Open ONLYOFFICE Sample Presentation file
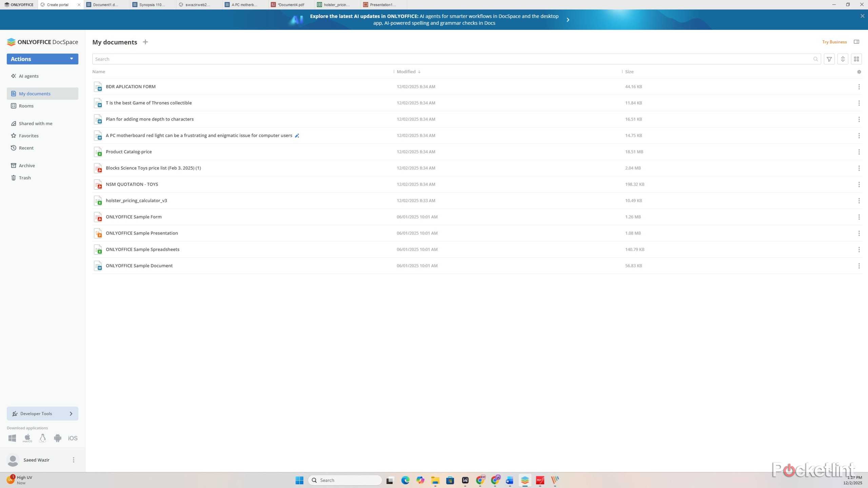This screenshot has height=488, width=868. tap(142, 233)
